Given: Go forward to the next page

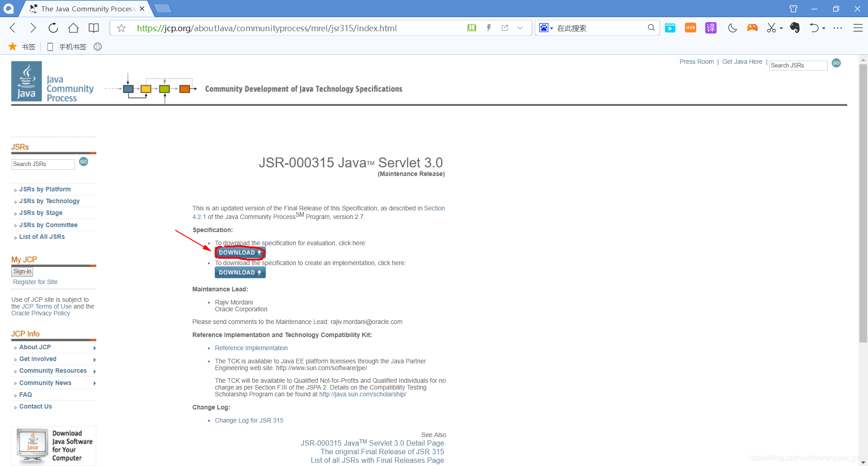Looking at the screenshot, I should pos(33,28).
